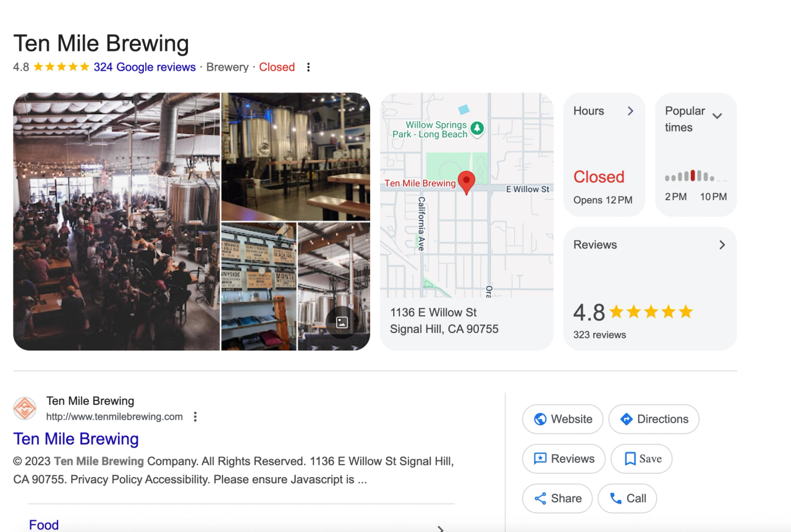Click the Call phone icon
The height and width of the screenshot is (532, 791).
point(616,498)
